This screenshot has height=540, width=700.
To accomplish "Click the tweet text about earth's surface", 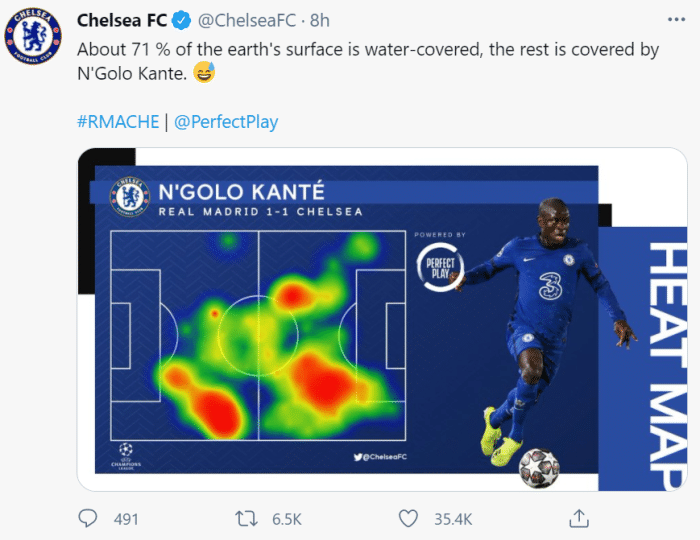I will click(x=368, y=61).
